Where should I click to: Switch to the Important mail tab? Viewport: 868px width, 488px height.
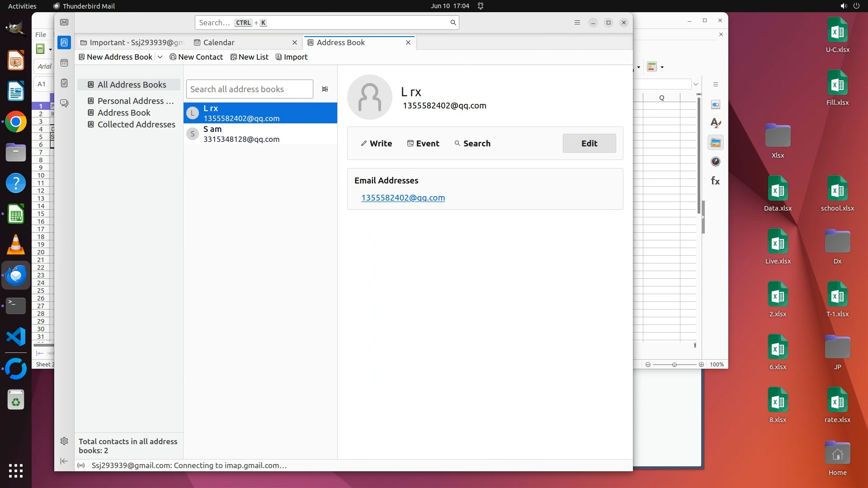click(132, 42)
